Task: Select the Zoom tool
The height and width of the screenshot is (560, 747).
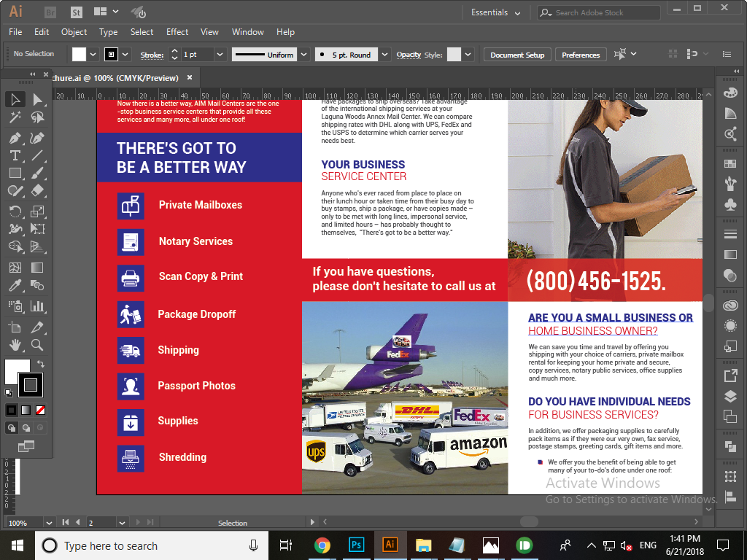Action: tap(37, 345)
